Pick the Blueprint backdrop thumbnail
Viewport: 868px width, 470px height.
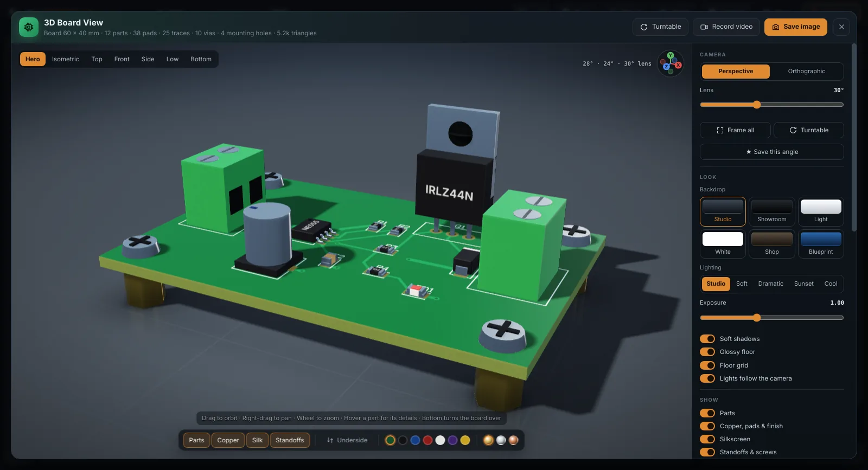pyautogui.click(x=821, y=244)
